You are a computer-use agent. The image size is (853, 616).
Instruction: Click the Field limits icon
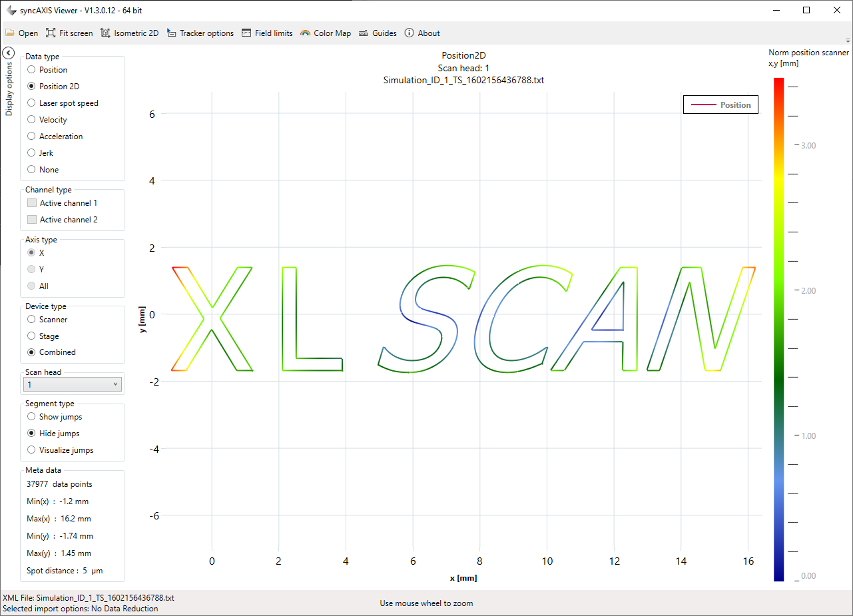click(x=246, y=33)
